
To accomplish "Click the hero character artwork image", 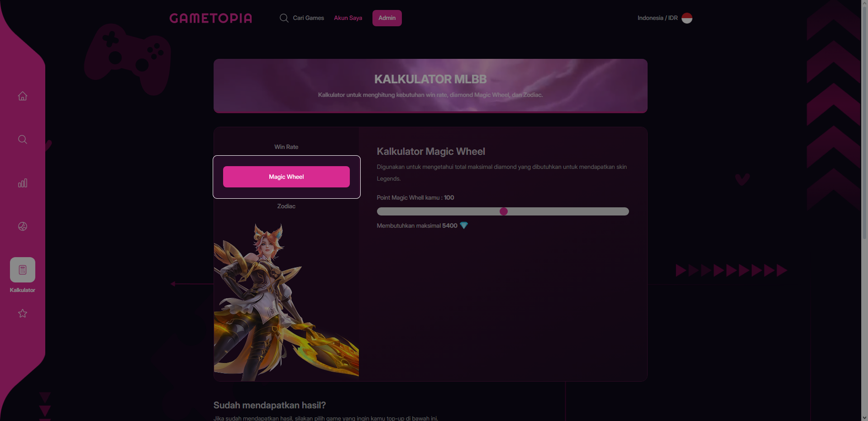I will coord(286,301).
